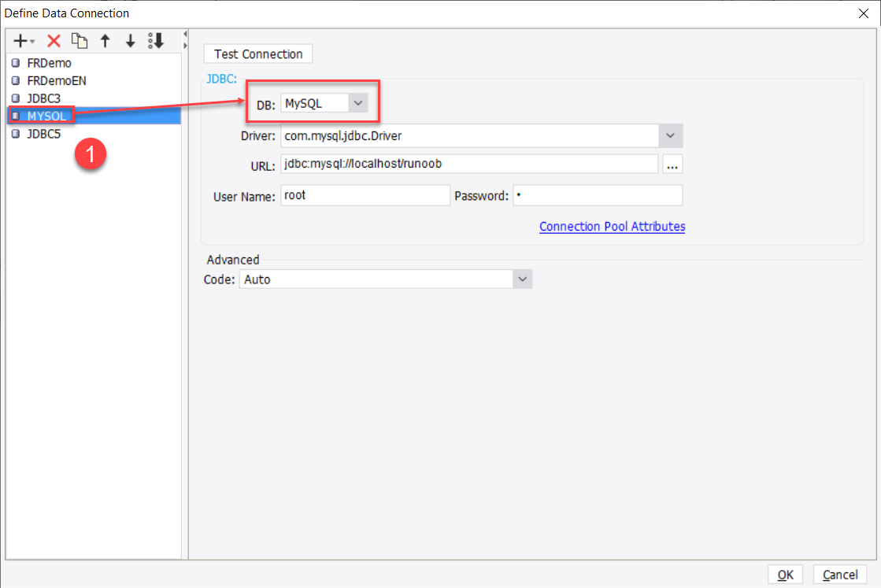
Task: Open the Driver dropdown
Action: point(670,135)
